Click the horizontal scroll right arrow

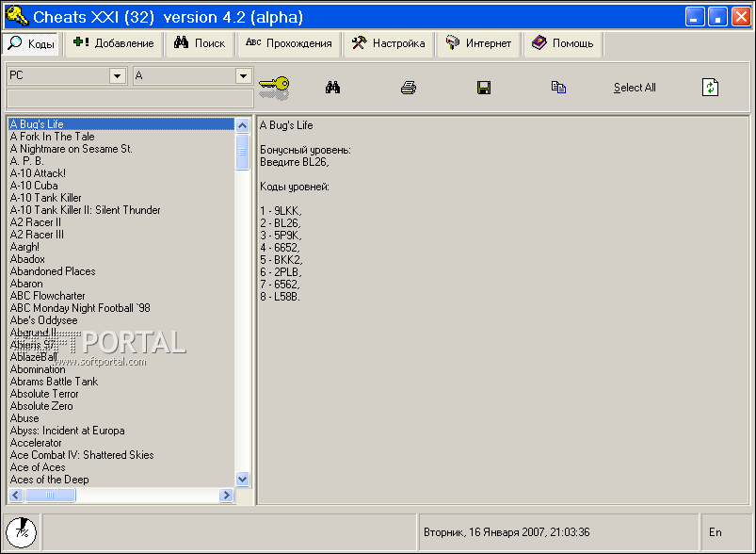click(x=226, y=496)
